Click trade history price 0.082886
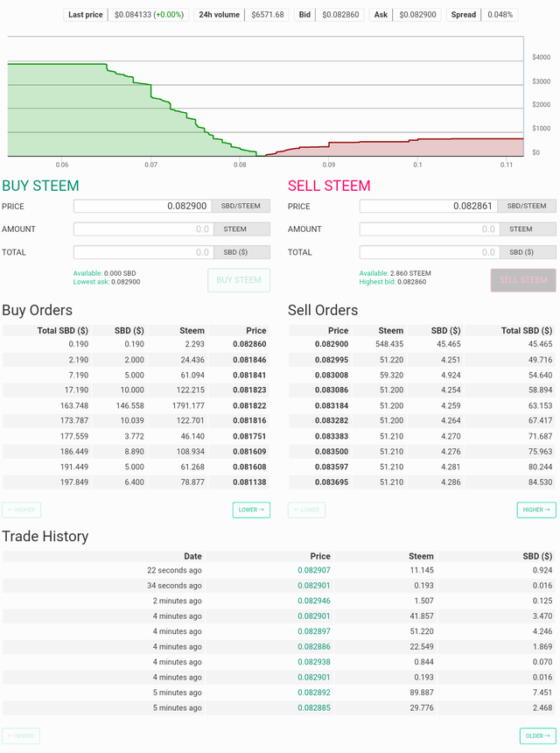560x753 pixels. pyautogui.click(x=314, y=646)
